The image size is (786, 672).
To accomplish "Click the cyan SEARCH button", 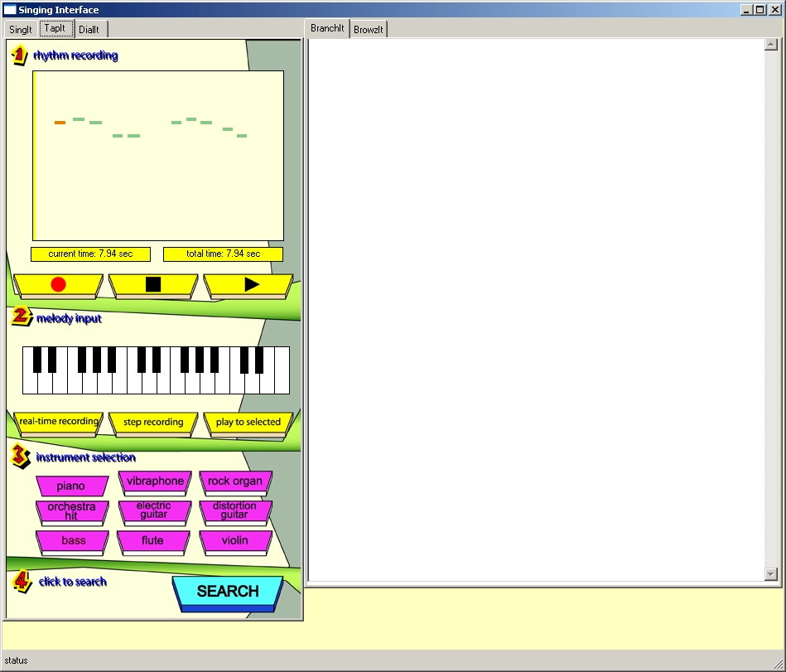I will coord(228,592).
